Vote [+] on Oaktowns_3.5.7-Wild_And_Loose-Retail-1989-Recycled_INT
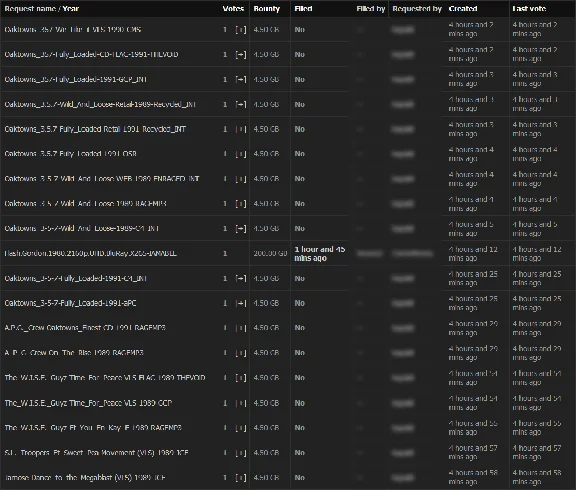The height and width of the screenshot is (490, 576). click(241, 105)
